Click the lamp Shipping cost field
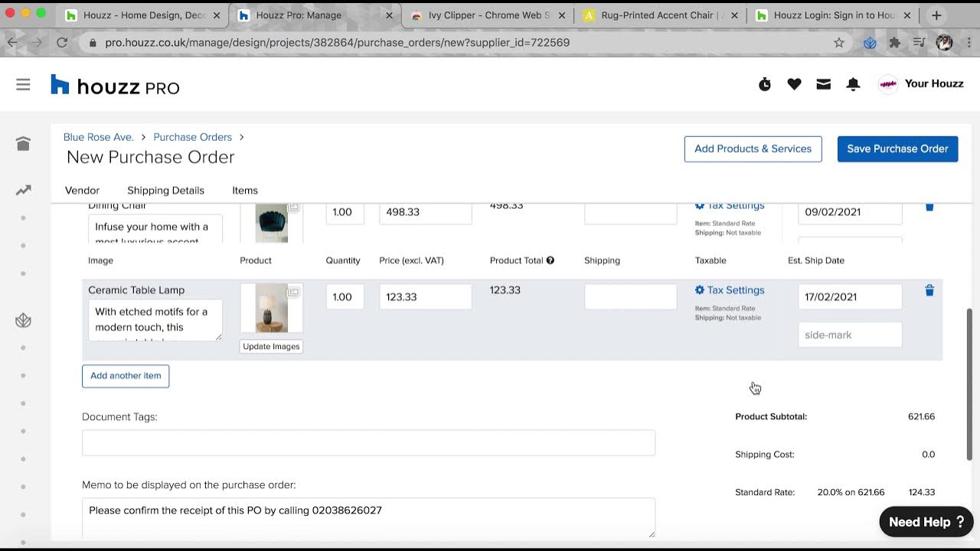The height and width of the screenshot is (551, 980). pos(630,297)
